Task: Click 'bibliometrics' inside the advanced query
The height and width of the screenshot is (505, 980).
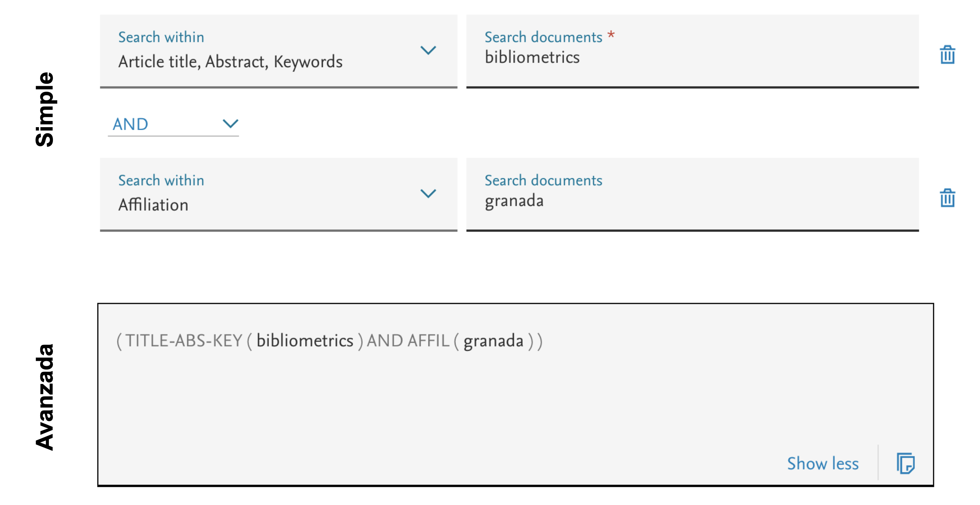Action: [x=305, y=341]
